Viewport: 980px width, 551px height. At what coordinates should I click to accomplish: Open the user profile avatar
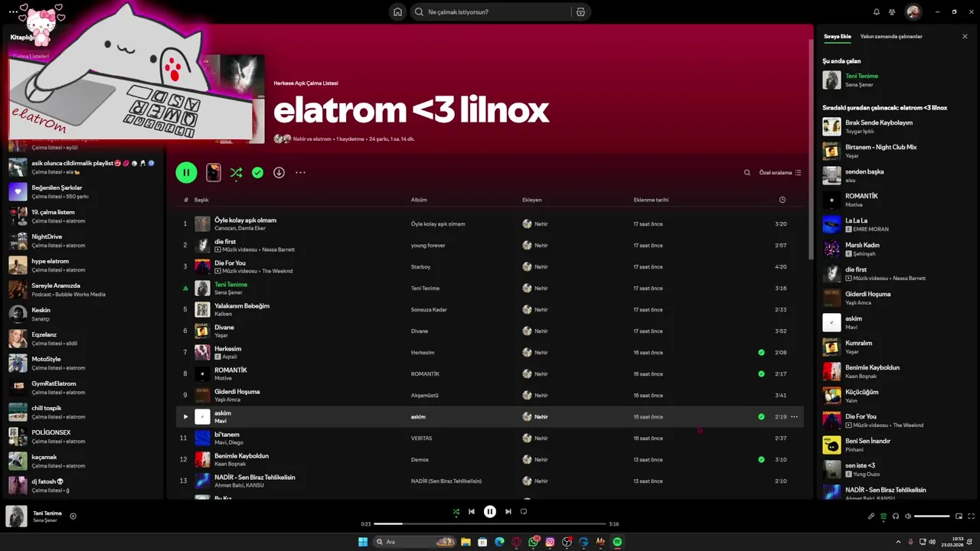pos(913,11)
